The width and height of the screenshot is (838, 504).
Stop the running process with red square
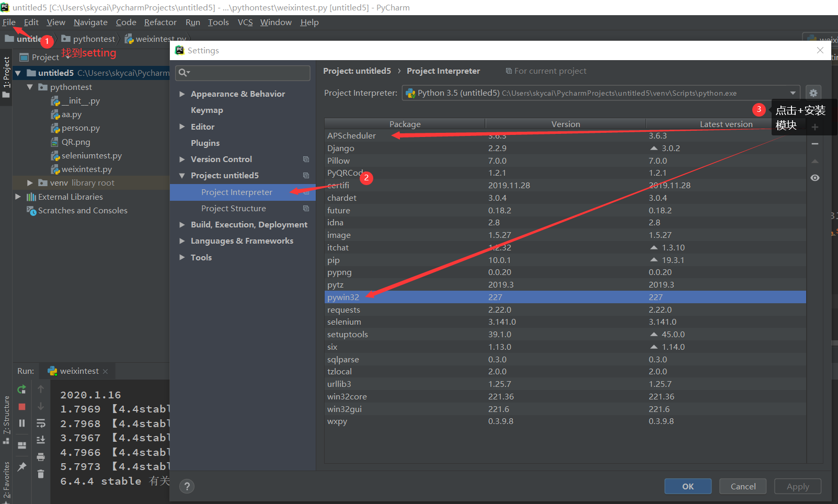pos(22,407)
